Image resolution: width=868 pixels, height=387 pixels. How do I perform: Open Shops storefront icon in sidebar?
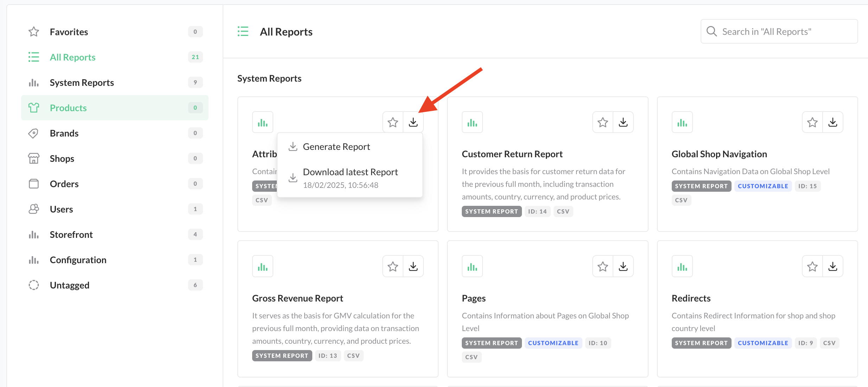coord(33,159)
